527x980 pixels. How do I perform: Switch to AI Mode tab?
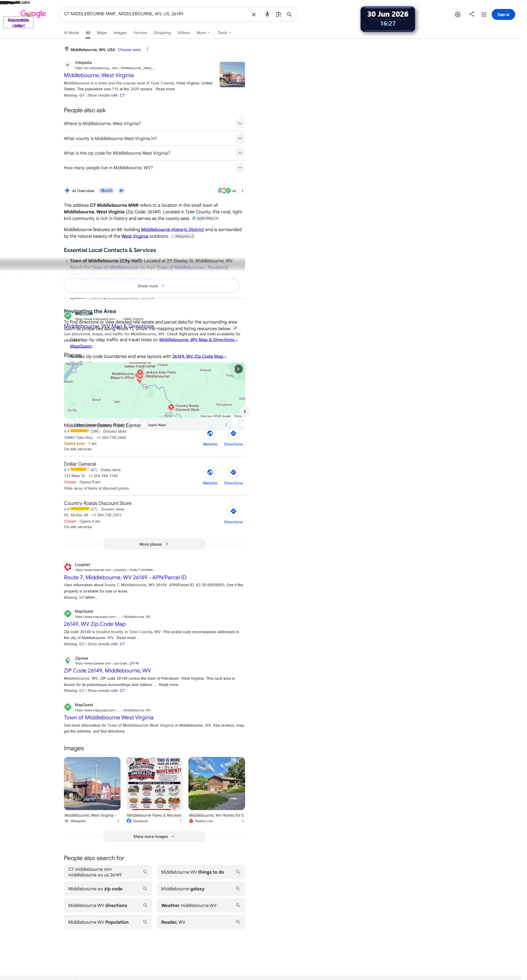(71, 33)
